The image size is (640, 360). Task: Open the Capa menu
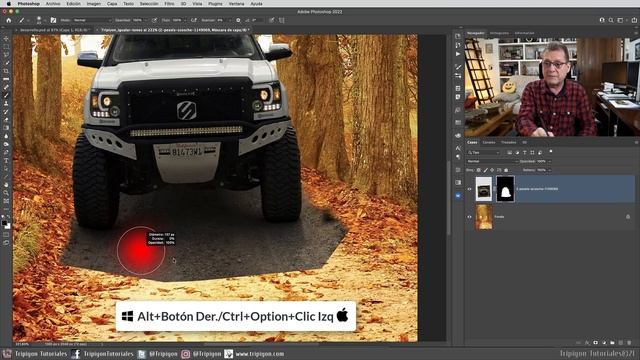(x=112, y=4)
